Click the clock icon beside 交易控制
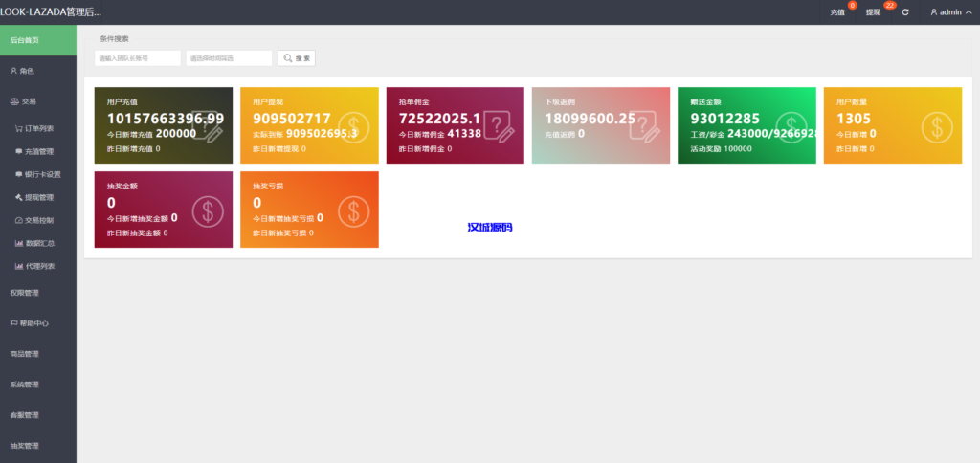This screenshot has height=463, width=980. pyautogui.click(x=19, y=220)
